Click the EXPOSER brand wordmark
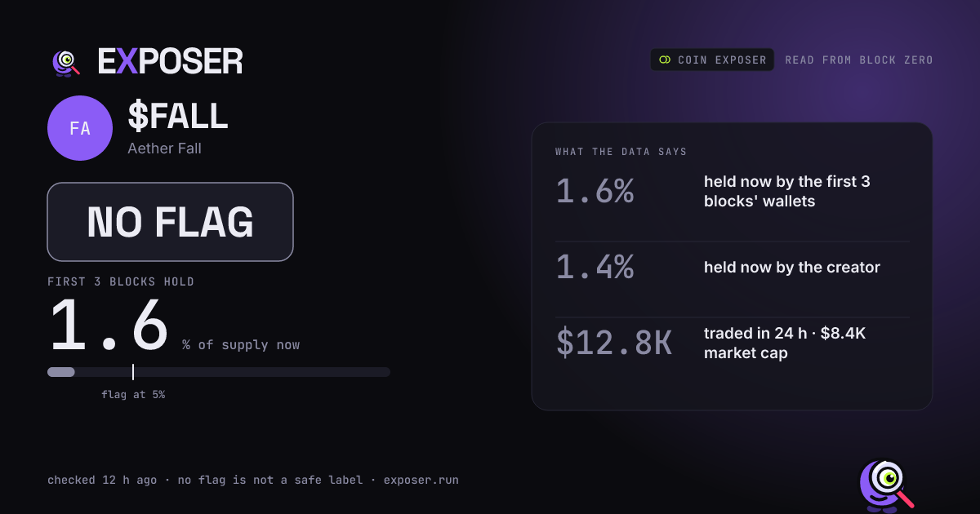980x514 pixels. click(170, 62)
